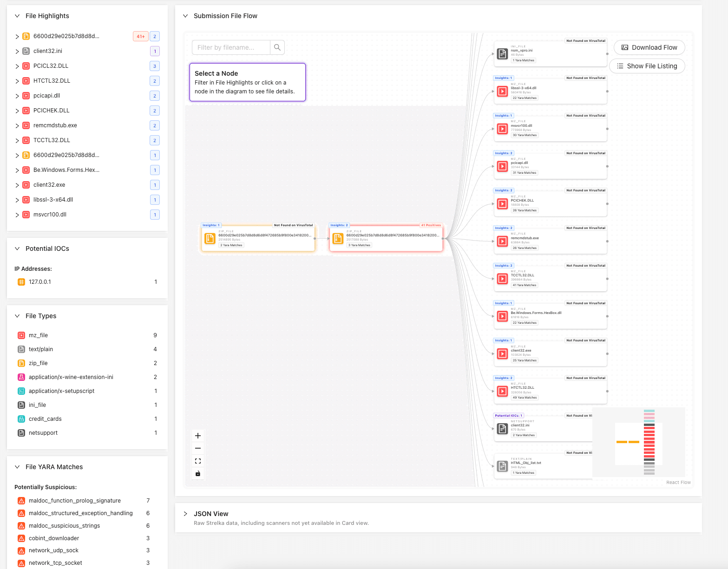728x569 pixels.
Task: Toggle the interactivity lock in the flow controls
Action: point(197,473)
